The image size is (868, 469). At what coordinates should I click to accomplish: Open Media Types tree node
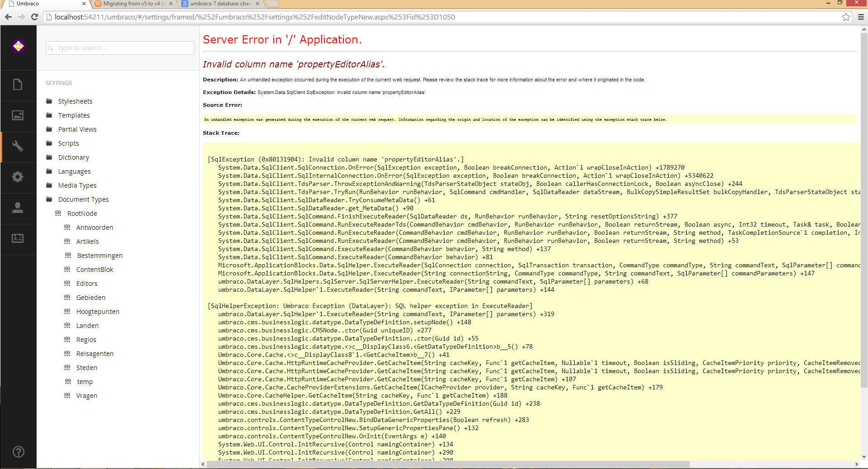click(77, 185)
